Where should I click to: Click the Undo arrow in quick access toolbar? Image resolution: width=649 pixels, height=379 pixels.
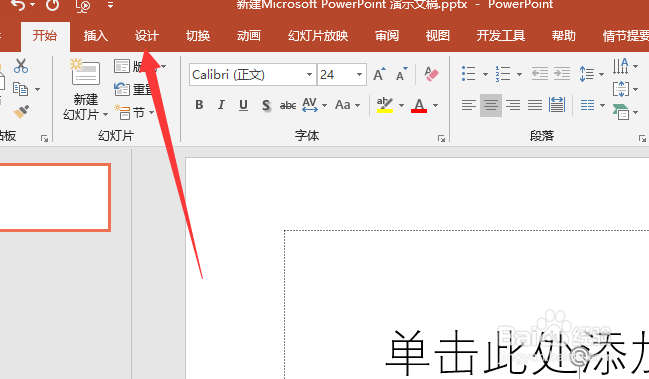(19, 4)
